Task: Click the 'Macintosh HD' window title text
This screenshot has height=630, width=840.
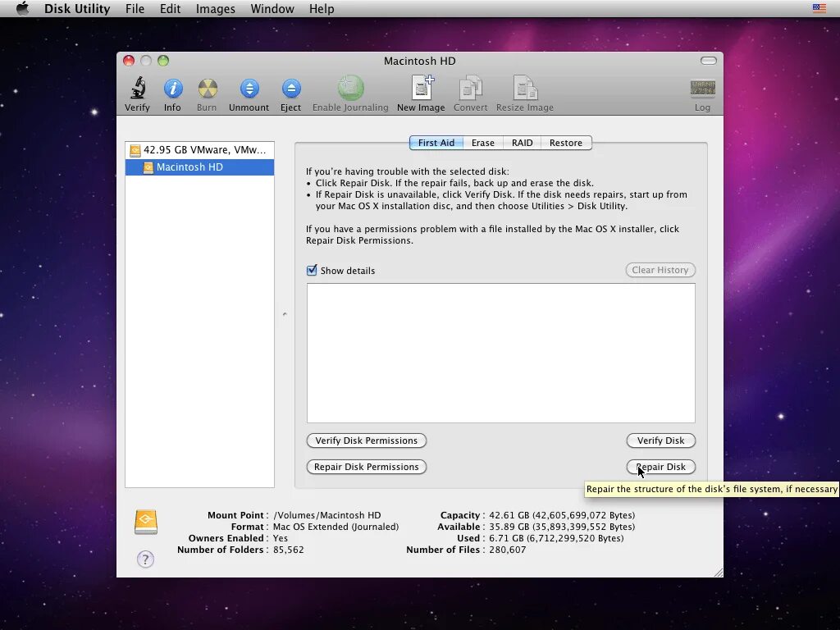Action: (419, 61)
